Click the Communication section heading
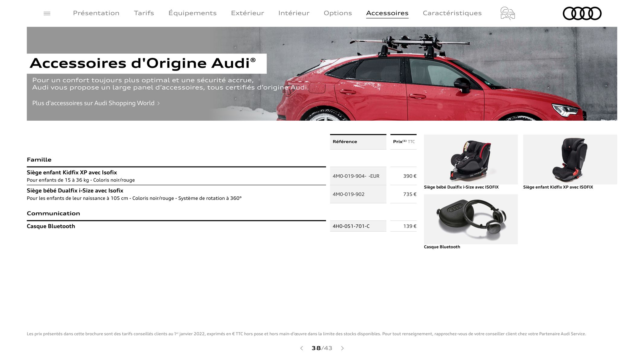This screenshot has height=362, width=644. click(53, 213)
